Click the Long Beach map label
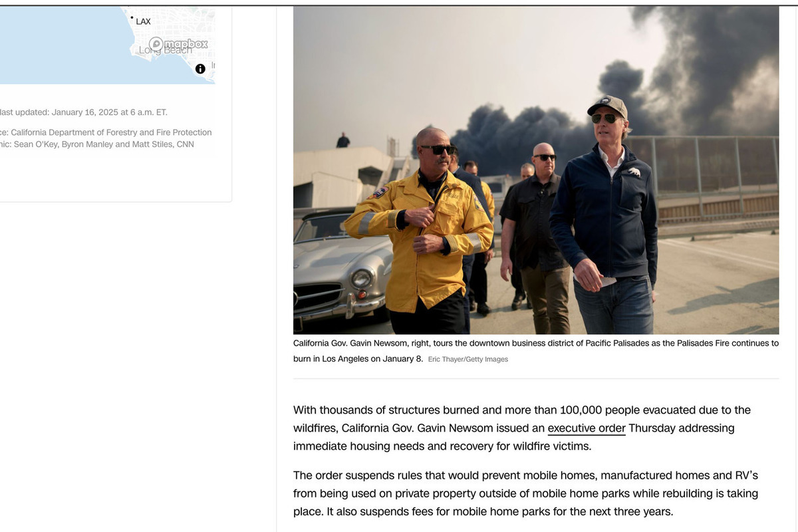The width and height of the screenshot is (798, 532). pyautogui.click(x=166, y=51)
